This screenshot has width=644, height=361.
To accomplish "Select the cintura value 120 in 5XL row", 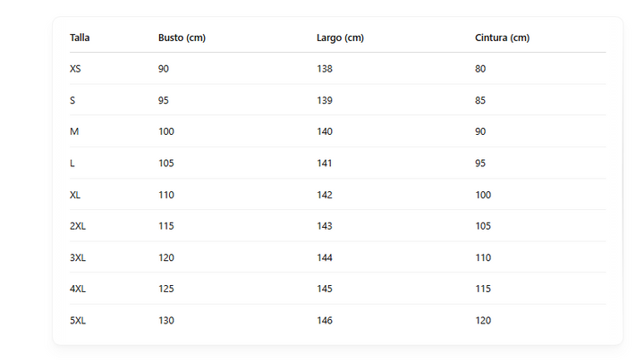I will 483,320.
